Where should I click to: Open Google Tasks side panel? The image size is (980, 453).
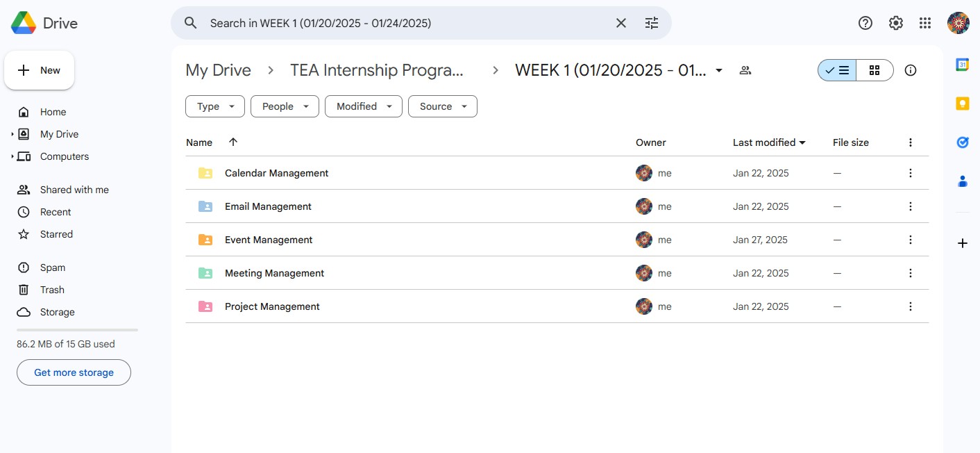point(963,142)
